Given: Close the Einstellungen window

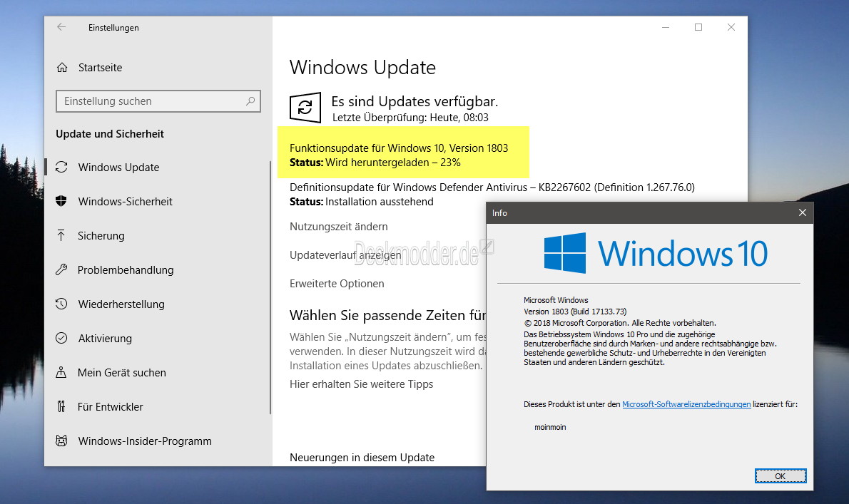Looking at the screenshot, I should (731, 27).
